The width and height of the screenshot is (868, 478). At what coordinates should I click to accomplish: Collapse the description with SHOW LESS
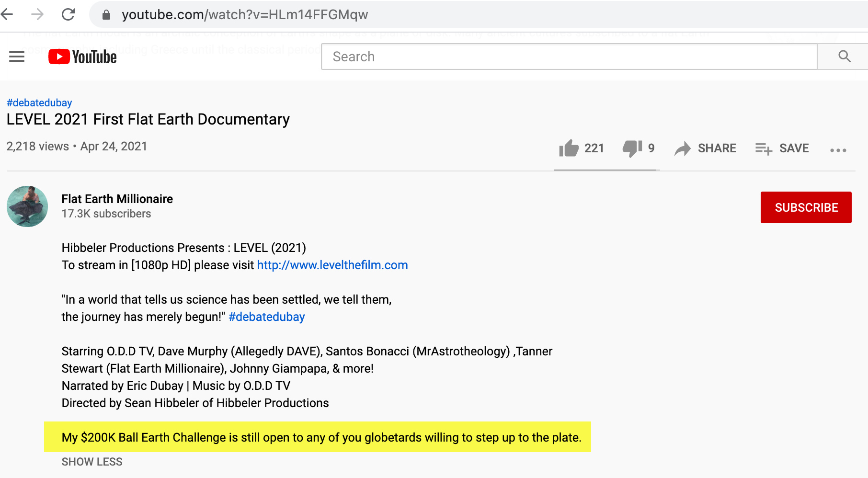pos(92,462)
